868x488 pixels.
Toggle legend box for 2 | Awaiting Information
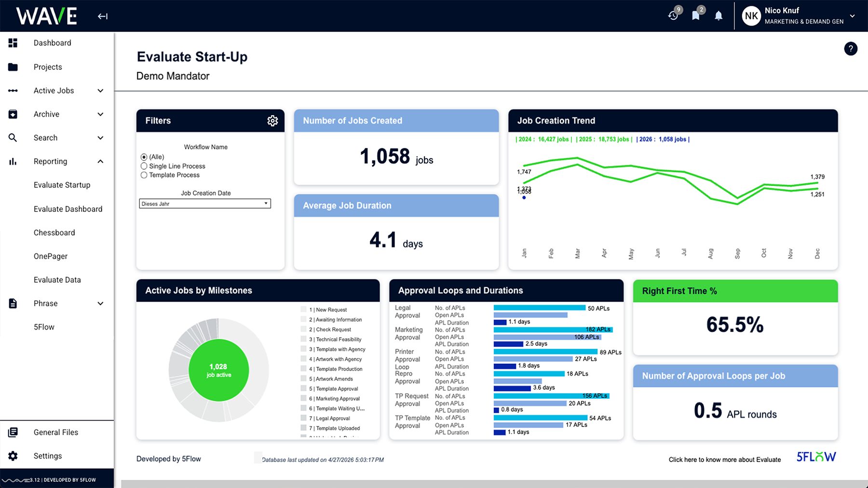tap(303, 319)
